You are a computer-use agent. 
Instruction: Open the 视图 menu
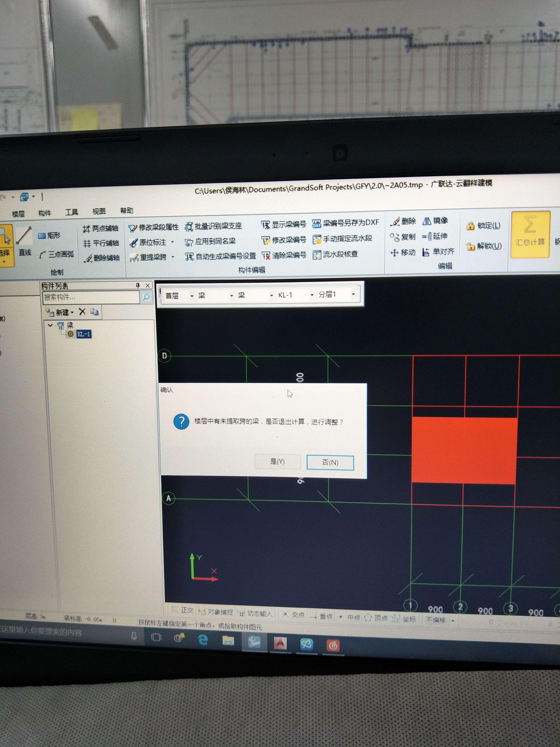click(x=99, y=211)
